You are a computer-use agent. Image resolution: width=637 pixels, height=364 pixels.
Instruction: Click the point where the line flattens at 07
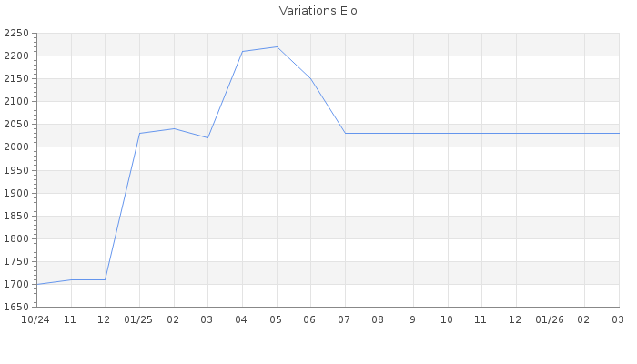[345, 134]
